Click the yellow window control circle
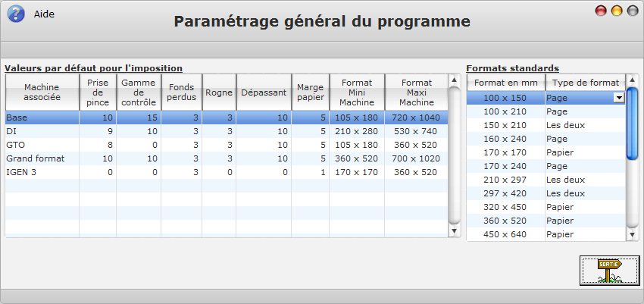The width and height of the screenshot is (644, 304). point(617,11)
